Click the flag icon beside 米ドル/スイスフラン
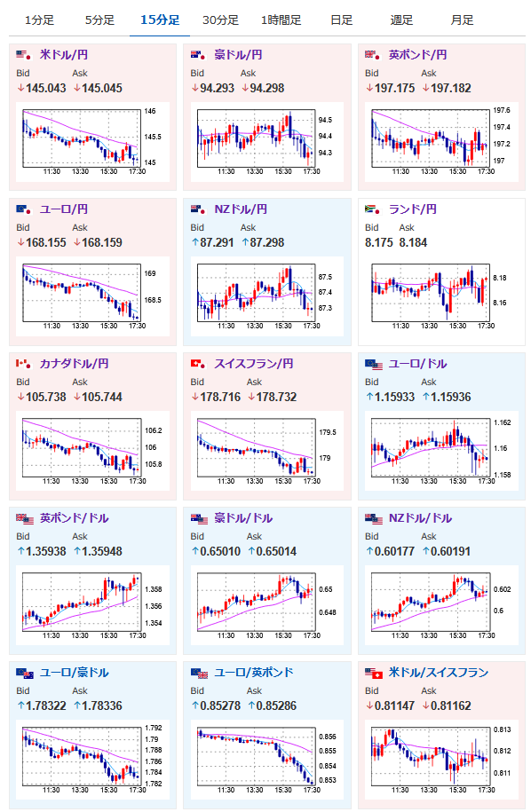531x812 pixels. (374, 673)
